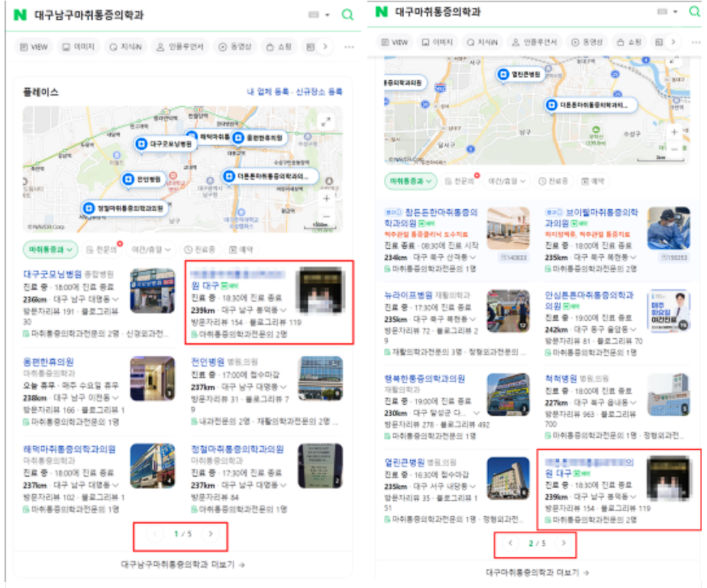
Task: Select 대구굿모닝병원 pin on the map
Action: [166, 144]
